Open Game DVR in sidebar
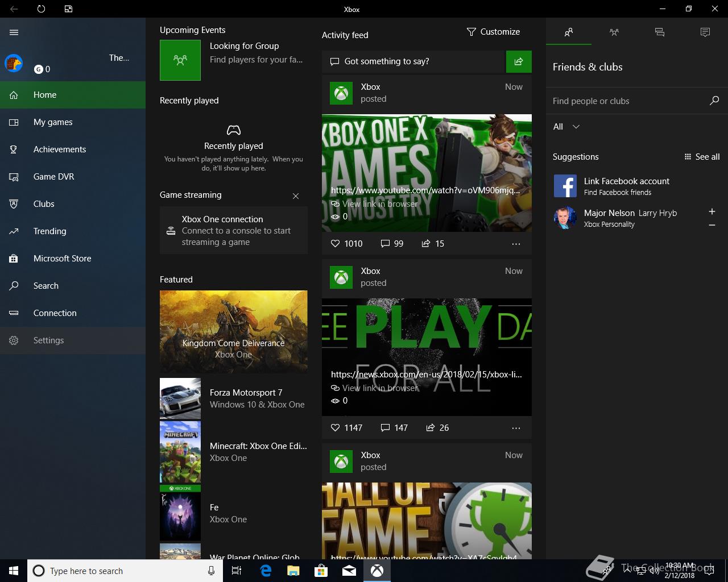This screenshot has width=728, height=582. pos(73,177)
